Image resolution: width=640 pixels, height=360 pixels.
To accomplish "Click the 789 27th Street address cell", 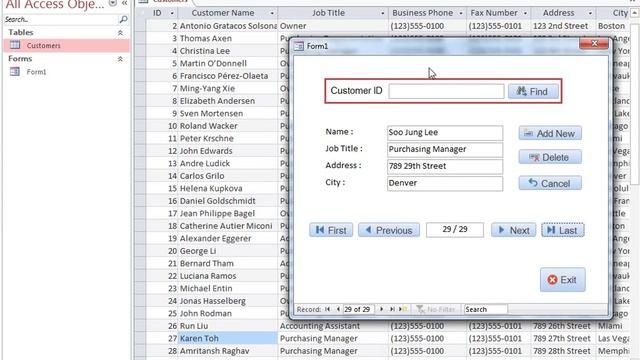I will pos(563,338).
